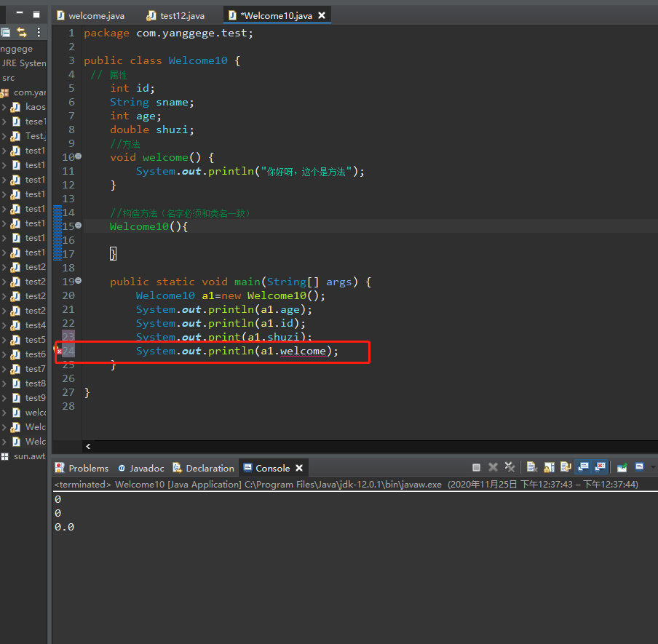Open the package explorer view menu
This screenshot has height=644, width=658.
click(39, 32)
